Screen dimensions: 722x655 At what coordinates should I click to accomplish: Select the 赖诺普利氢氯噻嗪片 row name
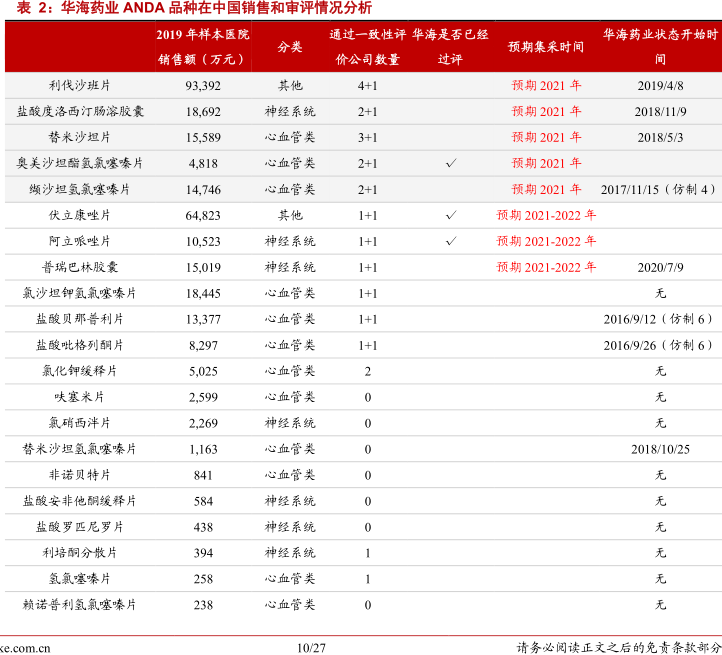[x=80, y=605]
